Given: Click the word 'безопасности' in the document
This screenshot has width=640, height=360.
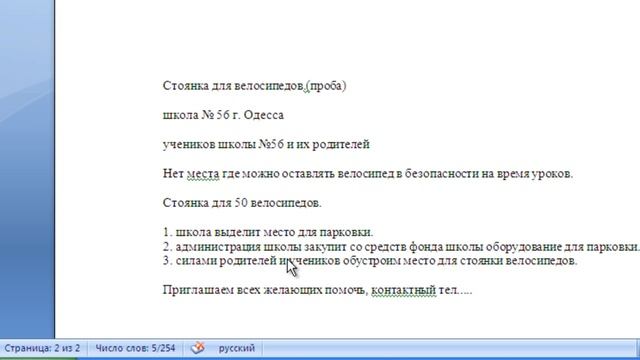Looking at the screenshot, I should pos(442,174).
